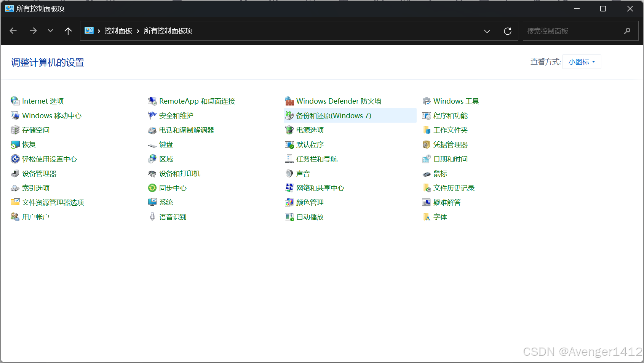
Task: Open the 系统 link
Action: [166, 202]
